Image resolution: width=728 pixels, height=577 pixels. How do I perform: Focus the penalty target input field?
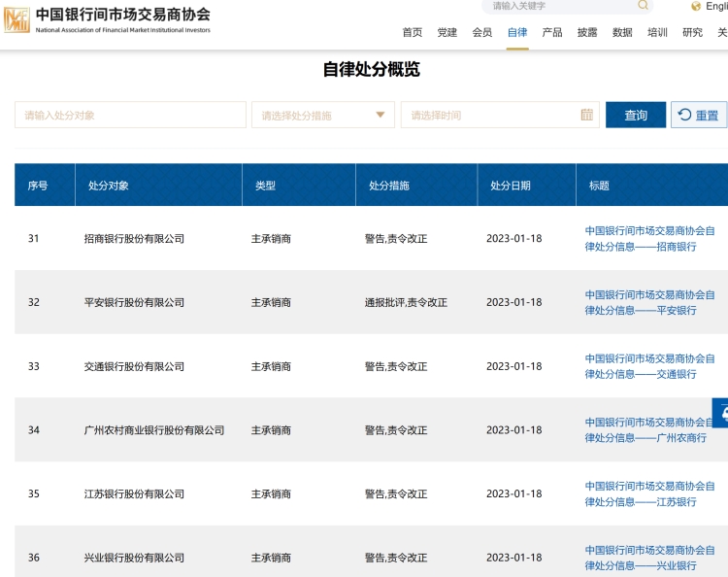[130, 115]
